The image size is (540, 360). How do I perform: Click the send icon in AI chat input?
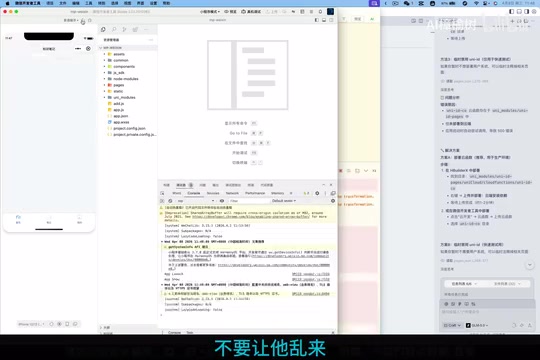click(530, 325)
